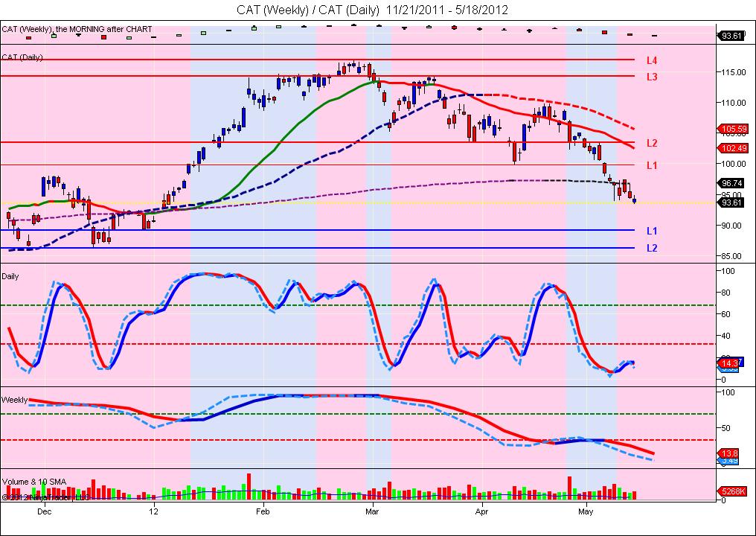Image resolution: width=756 pixels, height=536 pixels.
Task: Click the chart title "CAT (Weekly) / CAT (Daily)"
Action: pos(308,10)
